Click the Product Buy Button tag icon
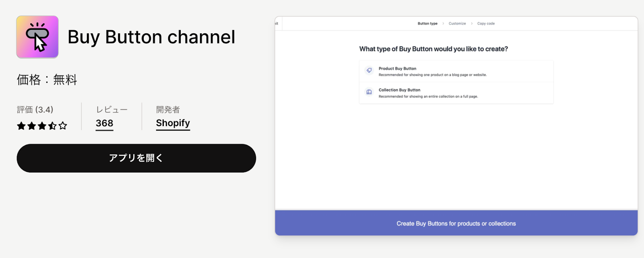 369,70
